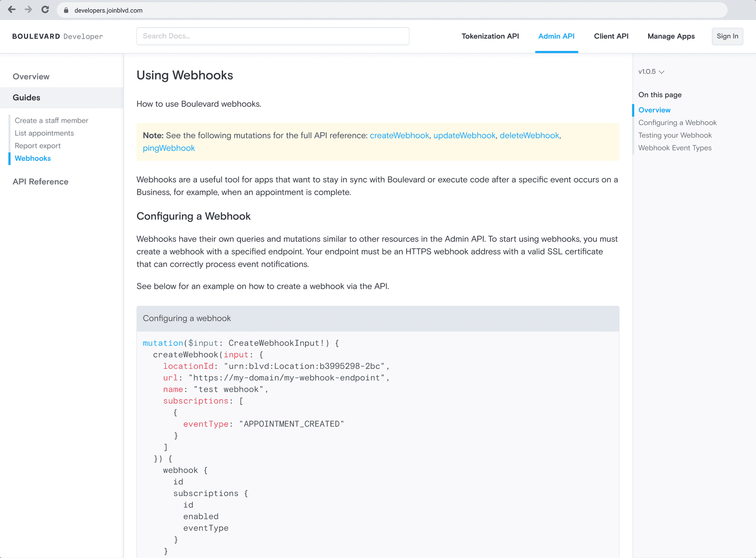Collapse the Guides sidebar section

[x=26, y=98]
